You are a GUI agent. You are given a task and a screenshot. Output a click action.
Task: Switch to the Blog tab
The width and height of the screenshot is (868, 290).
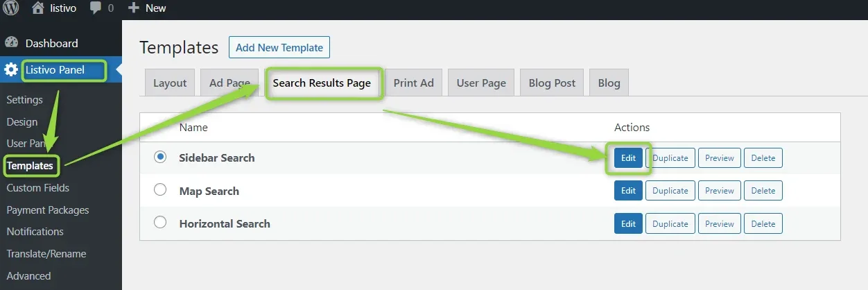click(x=609, y=83)
